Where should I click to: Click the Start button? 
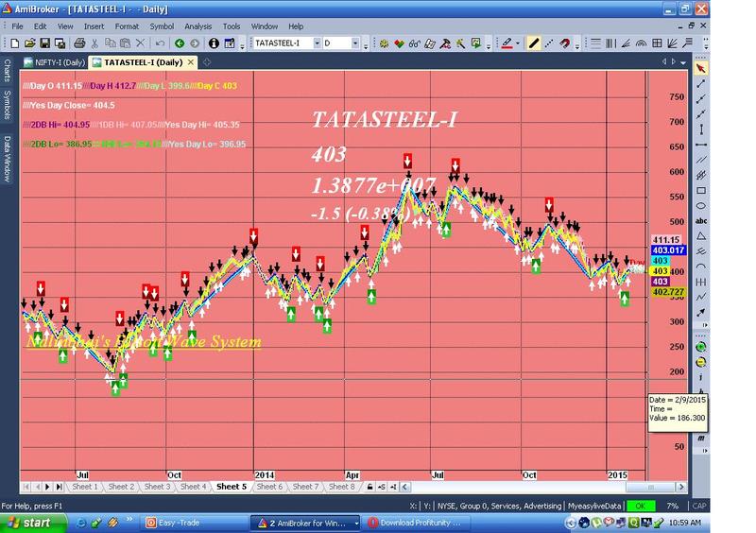pyautogui.click(x=33, y=523)
